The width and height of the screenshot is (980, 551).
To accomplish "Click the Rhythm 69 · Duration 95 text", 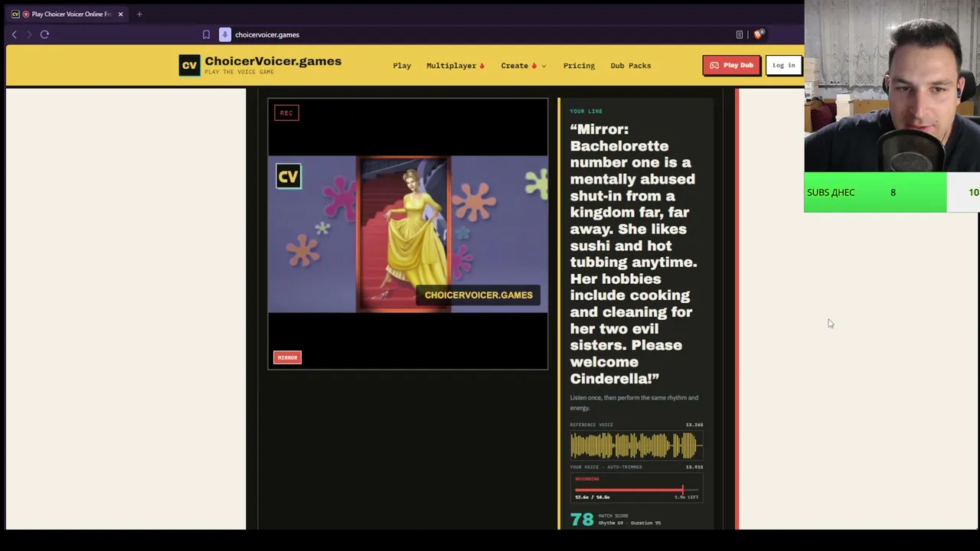I will click(629, 523).
